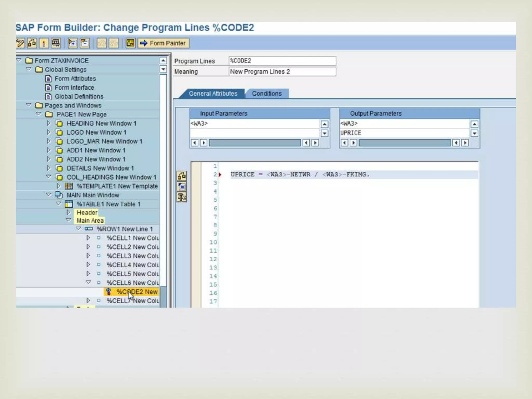Click the Display/Change pencil toolbar icon
The height and width of the screenshot is (399, 532).
(20, 43)
